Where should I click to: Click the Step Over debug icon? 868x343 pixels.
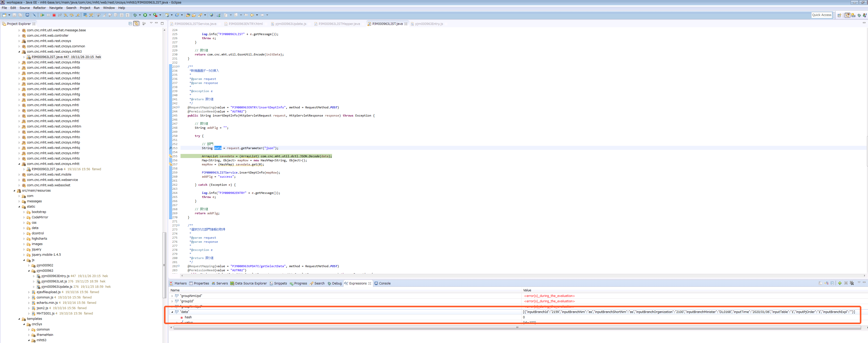click(x=72, y=15)
